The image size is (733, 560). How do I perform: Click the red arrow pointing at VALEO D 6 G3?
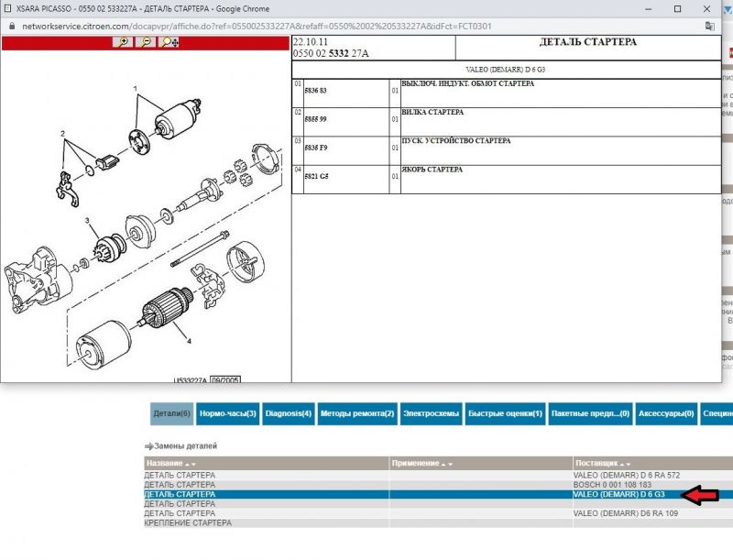[702, 495]
